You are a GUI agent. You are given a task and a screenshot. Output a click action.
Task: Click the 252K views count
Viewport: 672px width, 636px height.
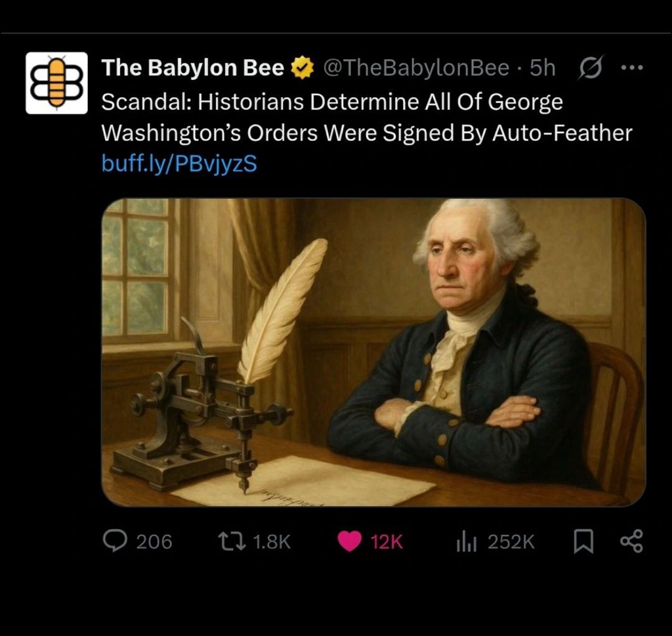511,541
